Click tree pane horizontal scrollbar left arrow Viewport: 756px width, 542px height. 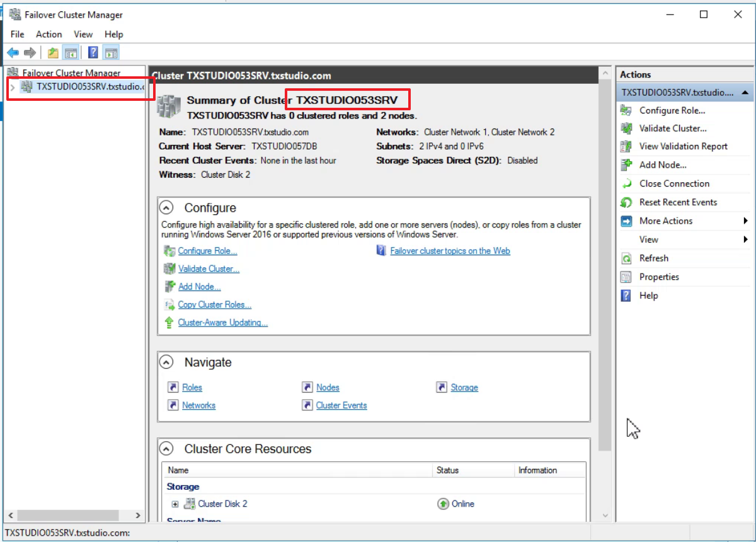(x=12, y=516)
